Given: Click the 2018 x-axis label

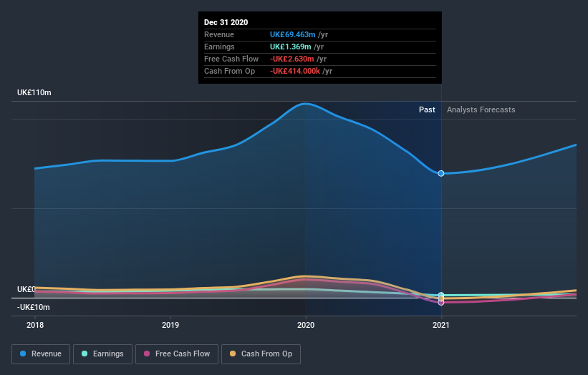Looking at the screenshot, I should coord(35,325).
